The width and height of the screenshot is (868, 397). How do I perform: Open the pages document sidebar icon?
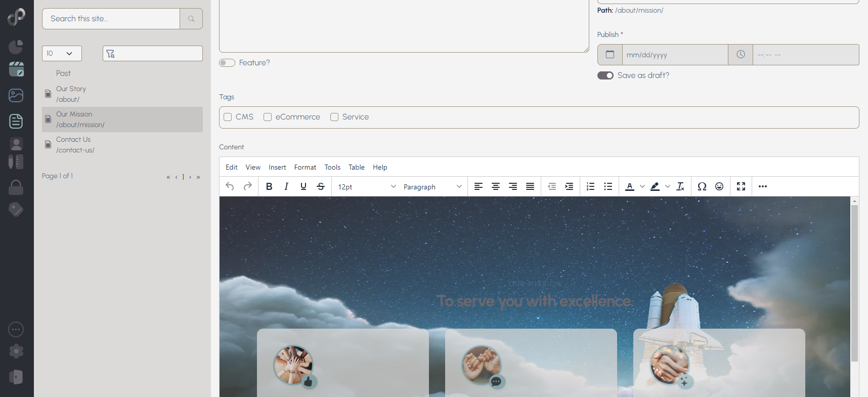coord(16,121)
